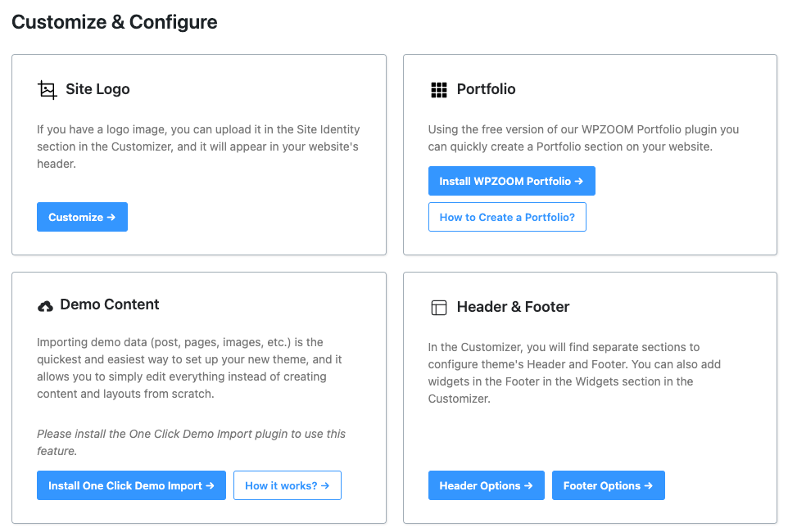The image size is (788, 532).
Task: Go to Header Options
Action: [x=486, y=485]
